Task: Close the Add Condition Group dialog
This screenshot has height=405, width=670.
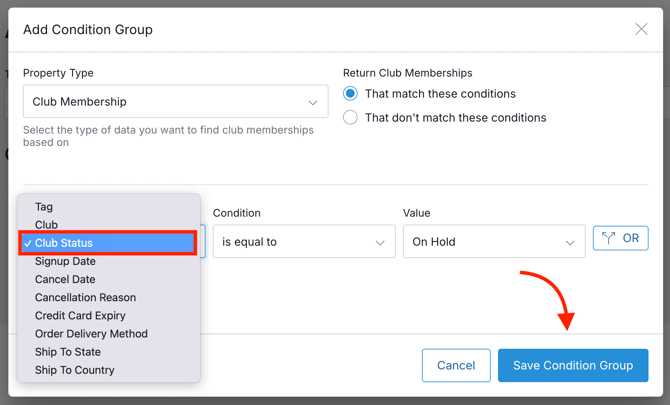Action: [x=641, y=29]
